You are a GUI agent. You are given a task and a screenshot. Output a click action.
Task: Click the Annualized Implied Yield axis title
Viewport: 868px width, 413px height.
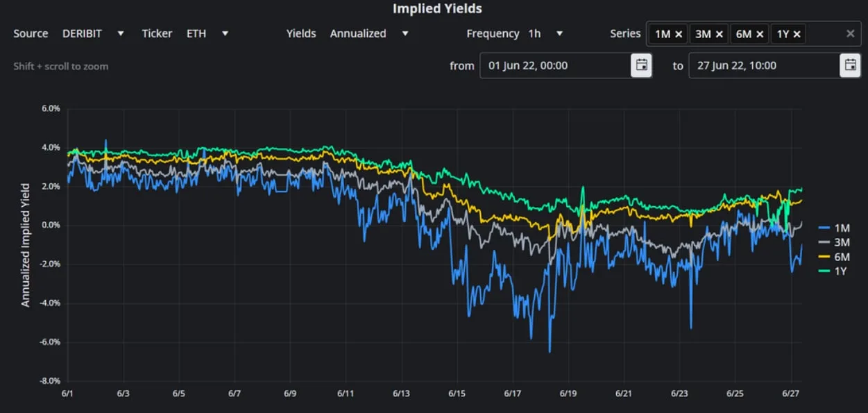pos(26,245)
